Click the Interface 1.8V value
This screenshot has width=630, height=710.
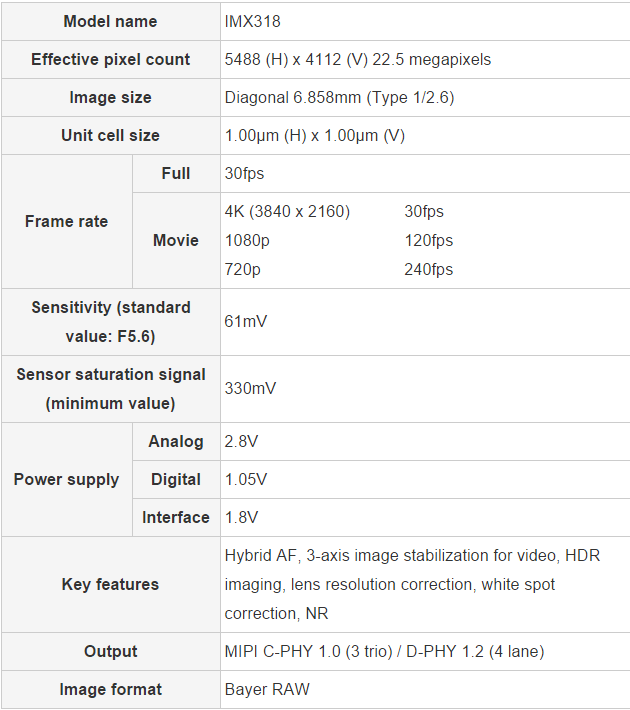coord(242,517)
